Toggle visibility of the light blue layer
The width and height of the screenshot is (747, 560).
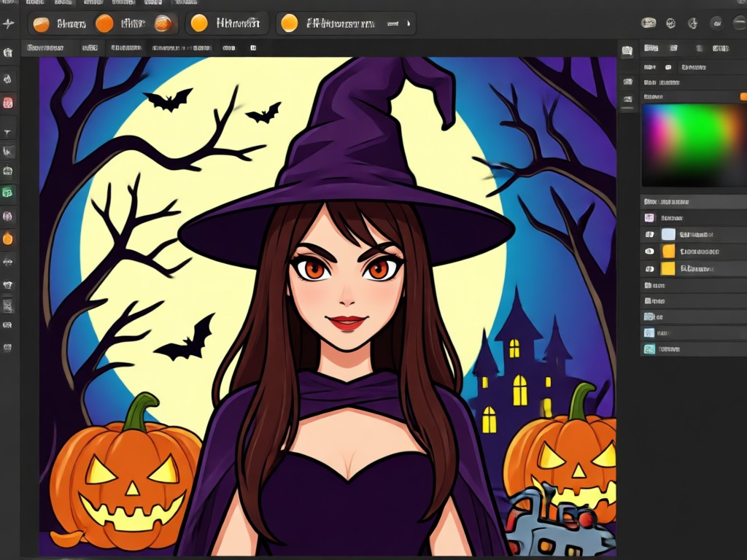[x=649, y=234]
